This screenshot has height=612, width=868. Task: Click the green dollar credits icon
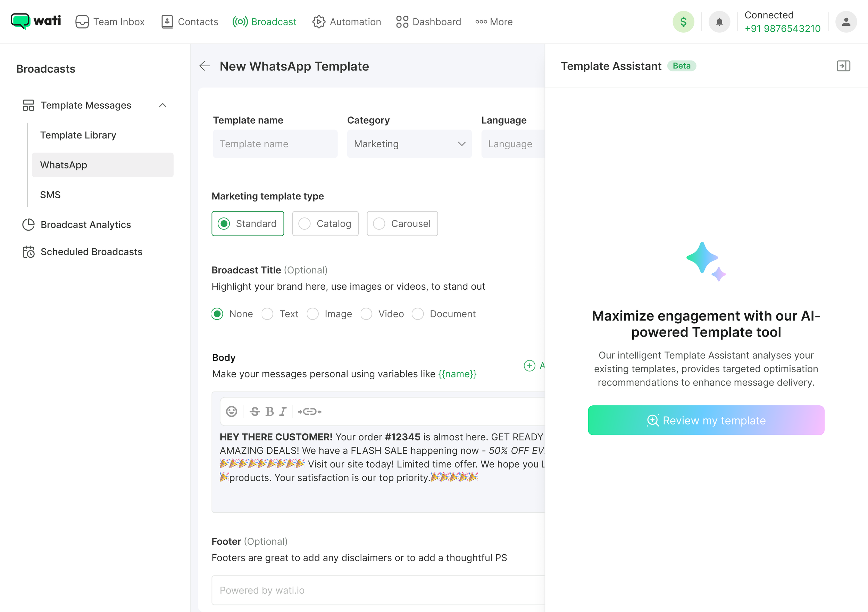pos(683,22)
